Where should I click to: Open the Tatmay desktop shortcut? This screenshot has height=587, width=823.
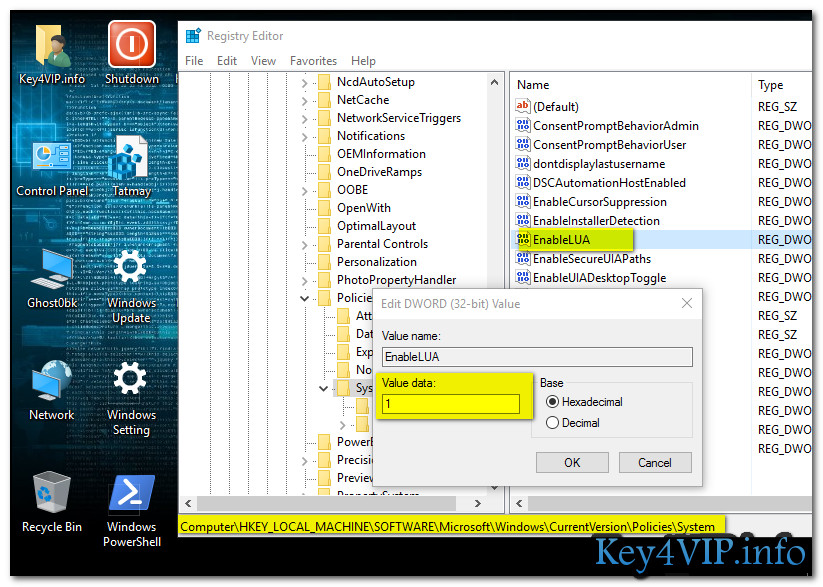131,166
